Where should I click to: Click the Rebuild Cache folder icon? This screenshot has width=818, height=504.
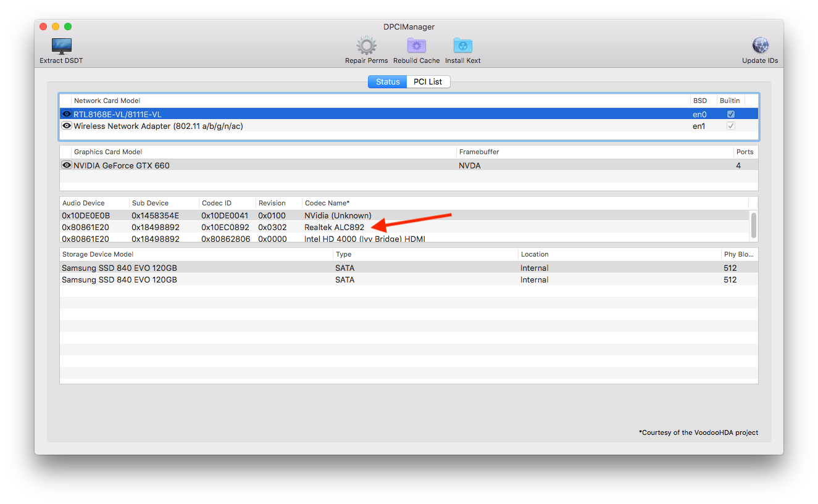click(x=417, y=46)
